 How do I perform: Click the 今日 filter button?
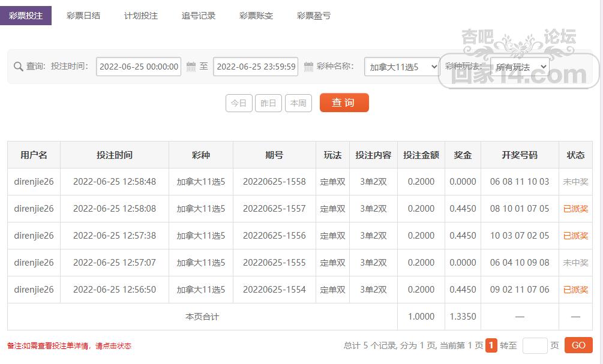click(239, 103)
